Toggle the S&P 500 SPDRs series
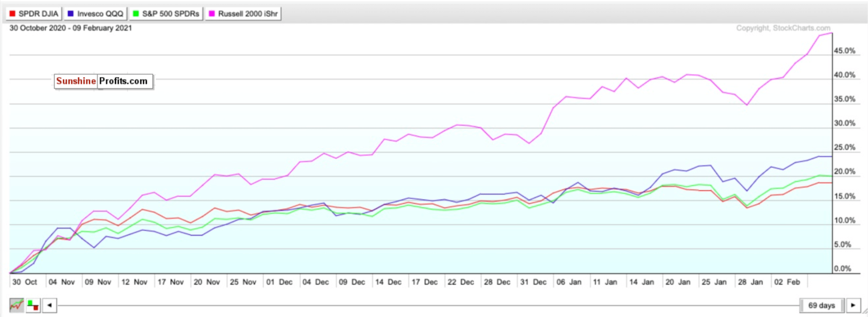Screen dimensions: 868x317 point(166,14)
